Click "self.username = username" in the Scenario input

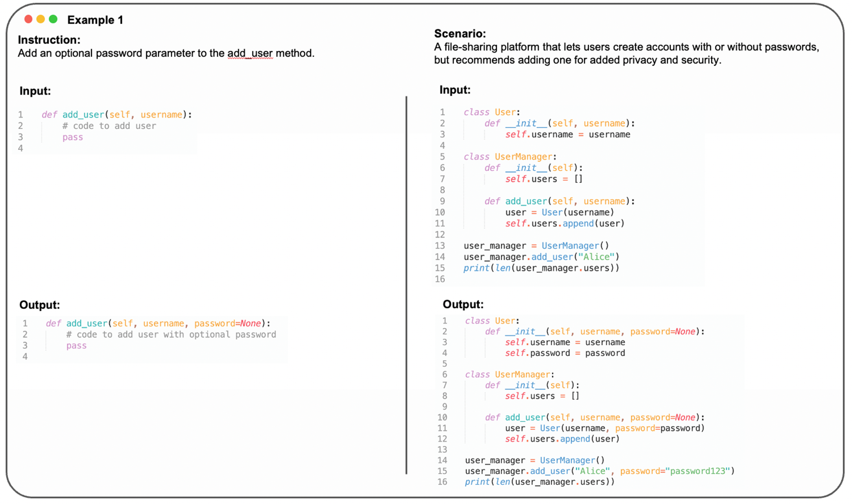pyautogui.click(x=568, y=134)
